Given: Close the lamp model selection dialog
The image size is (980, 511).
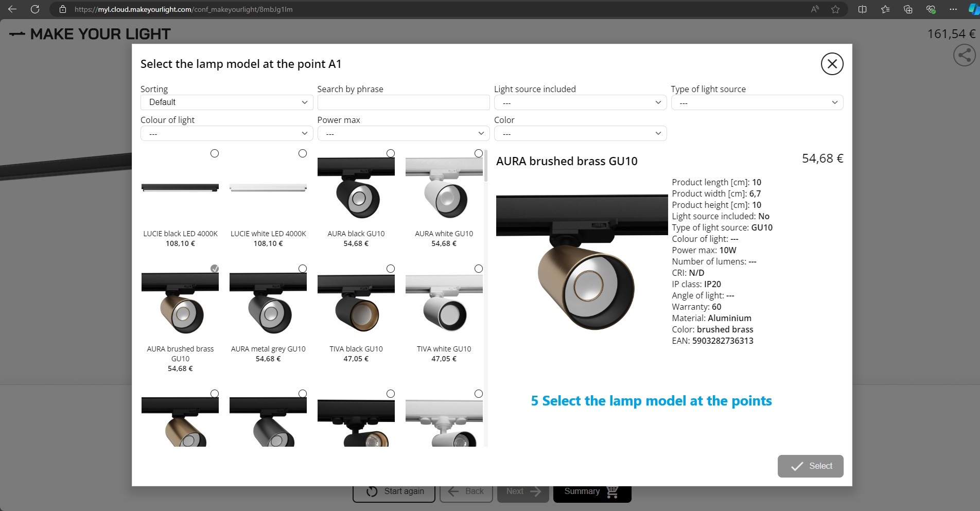Looking at the screenshot, I should click(832, 64).
